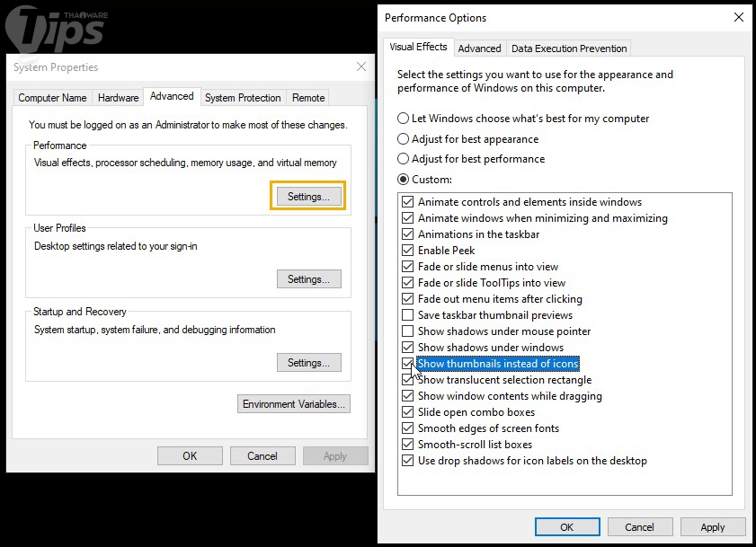Uncheck Fade out menu items after clicking

point(407,299)
